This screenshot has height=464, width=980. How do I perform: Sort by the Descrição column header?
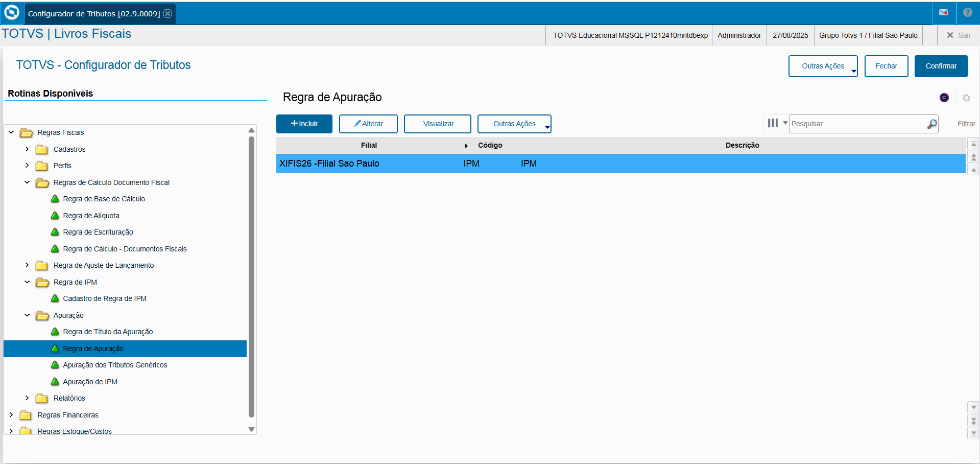[x=742, y=145]
